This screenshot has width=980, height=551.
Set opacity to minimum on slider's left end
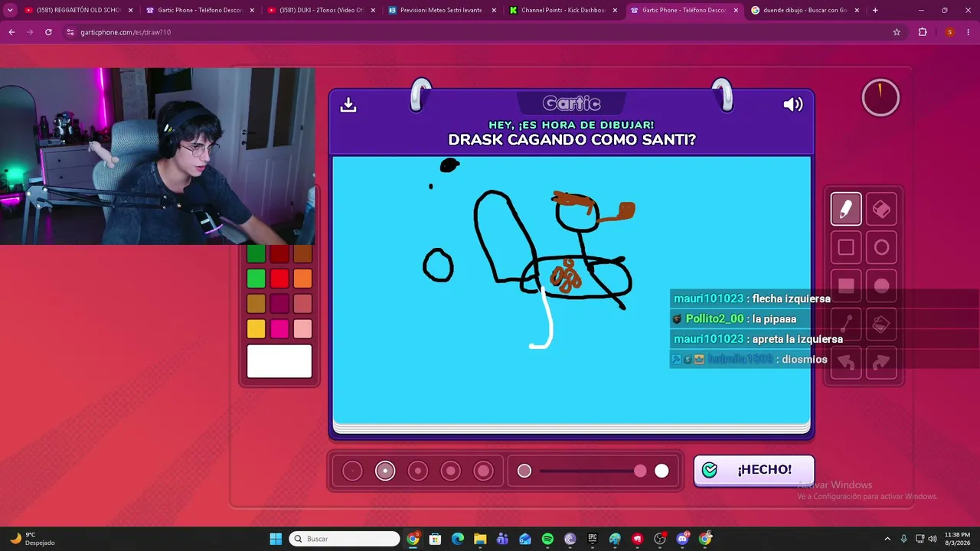point(524,471)
